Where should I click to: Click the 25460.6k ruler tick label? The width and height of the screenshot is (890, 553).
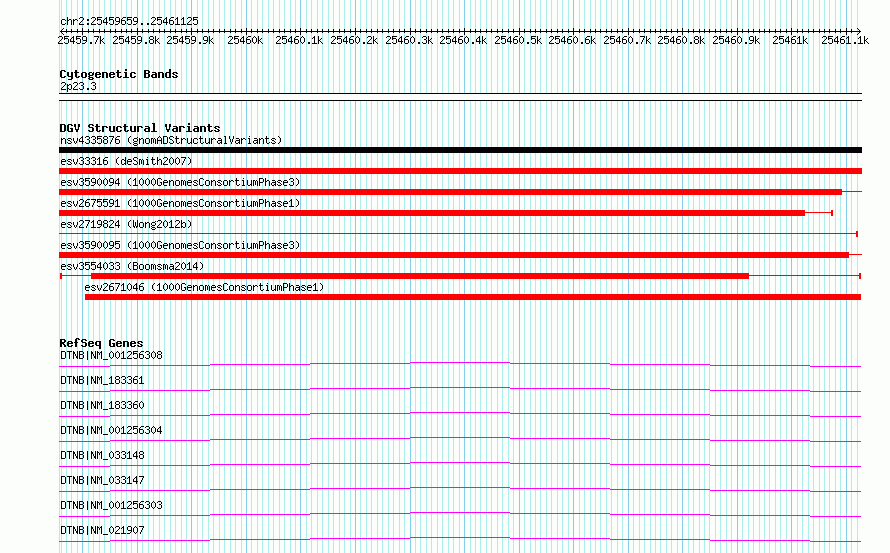coord(572,40)
